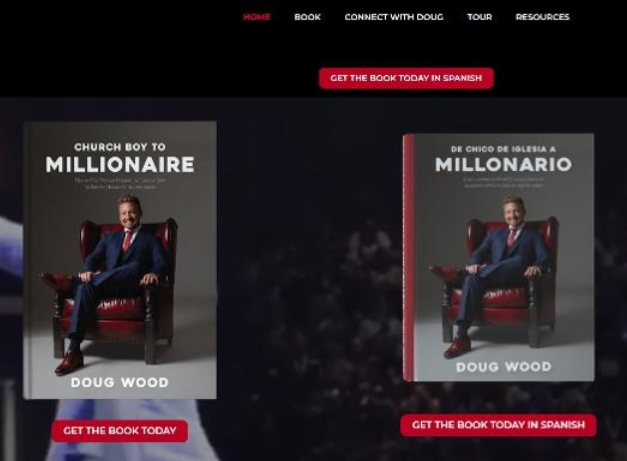Open the RESOURCES menu item
Image resolution: width=627 pixels, height=461 pixels.
[x=542, y=17]
